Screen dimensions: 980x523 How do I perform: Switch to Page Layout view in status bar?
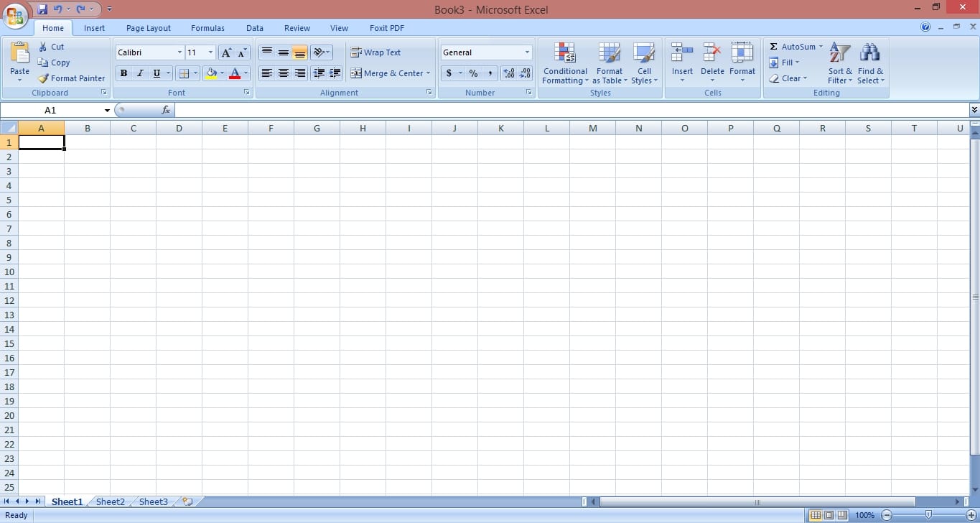click(829, 515)
